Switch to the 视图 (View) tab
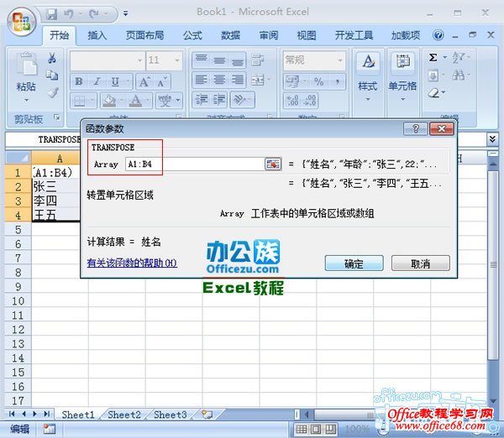Viewport: 504px width, 438px height. point(307,35)
